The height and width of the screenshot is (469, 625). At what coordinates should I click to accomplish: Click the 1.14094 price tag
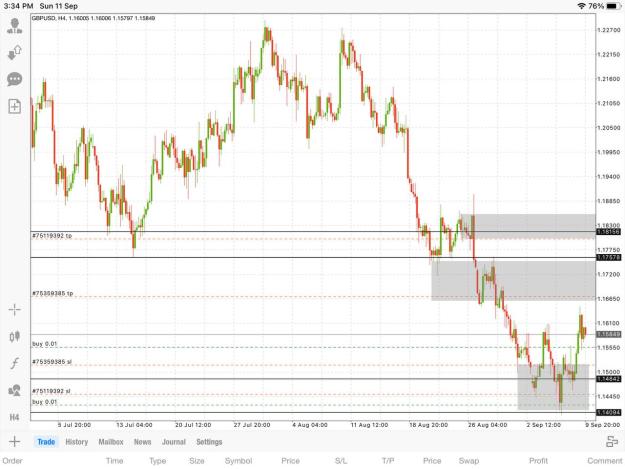tap(608, 412)
